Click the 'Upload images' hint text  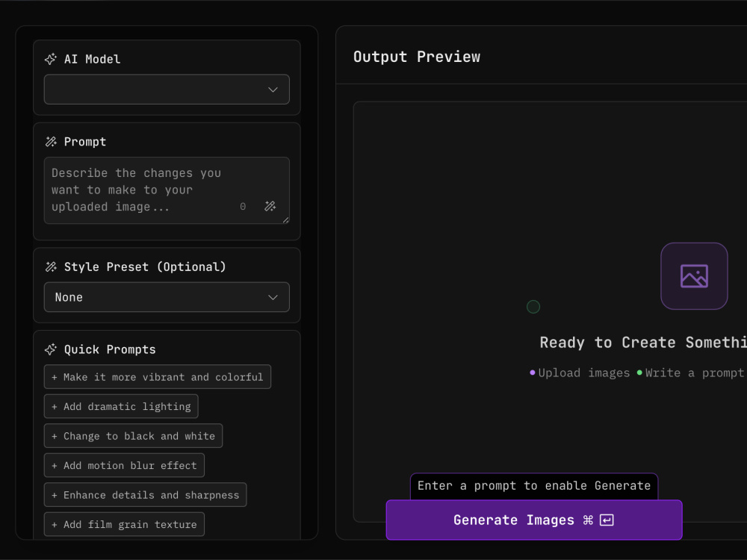tap(583, 373)
